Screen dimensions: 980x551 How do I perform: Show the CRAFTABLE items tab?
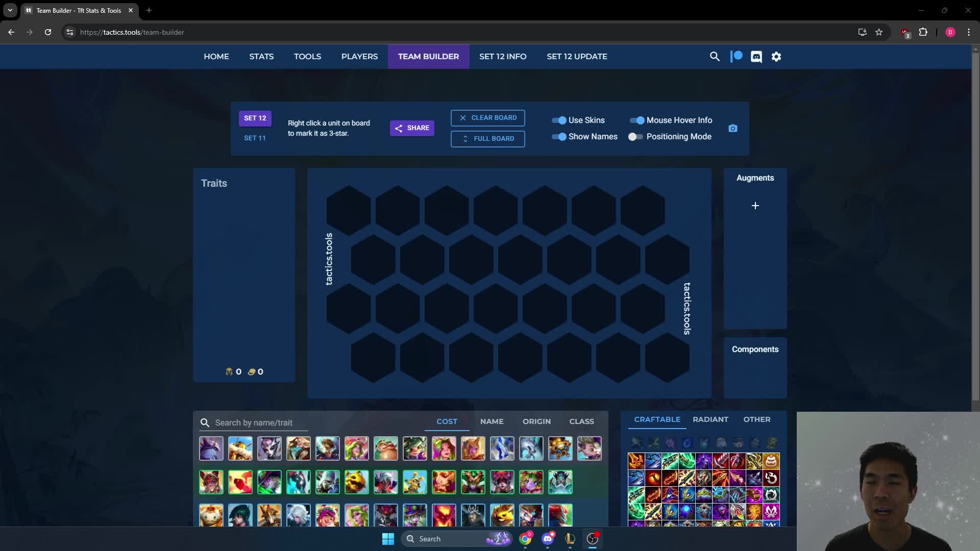pos(657,419)
